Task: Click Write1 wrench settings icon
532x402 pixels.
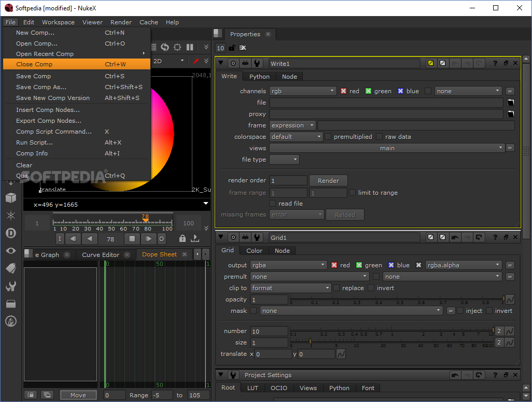Action: (257, 63)
